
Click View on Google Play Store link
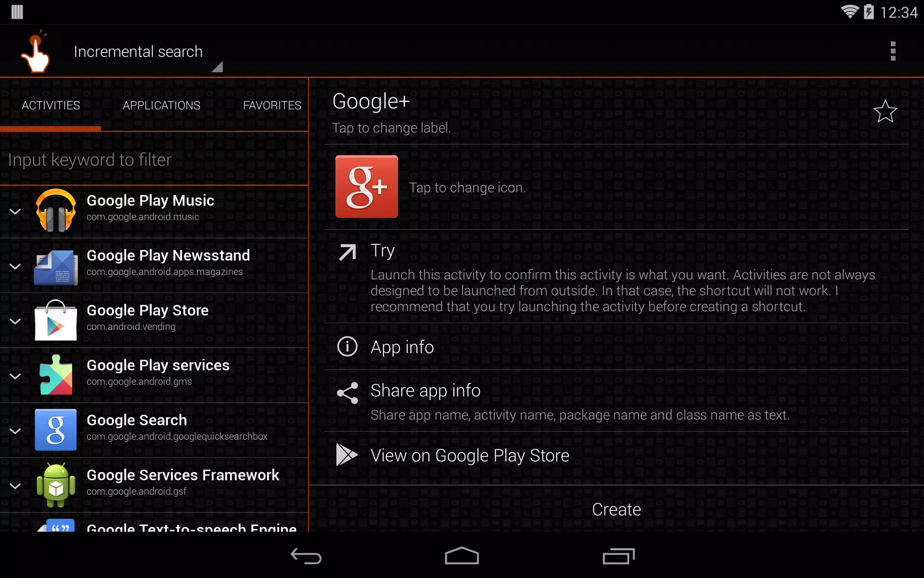pos(470,454)
